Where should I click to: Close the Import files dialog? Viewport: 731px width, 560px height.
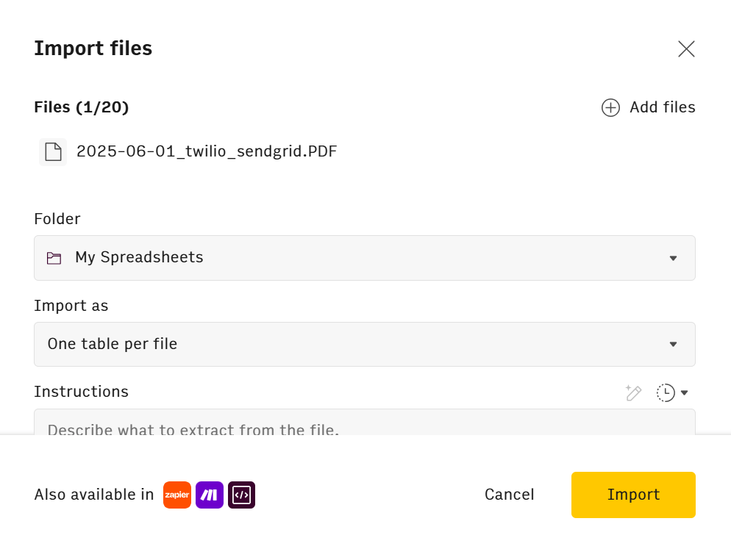coord(685,49)
